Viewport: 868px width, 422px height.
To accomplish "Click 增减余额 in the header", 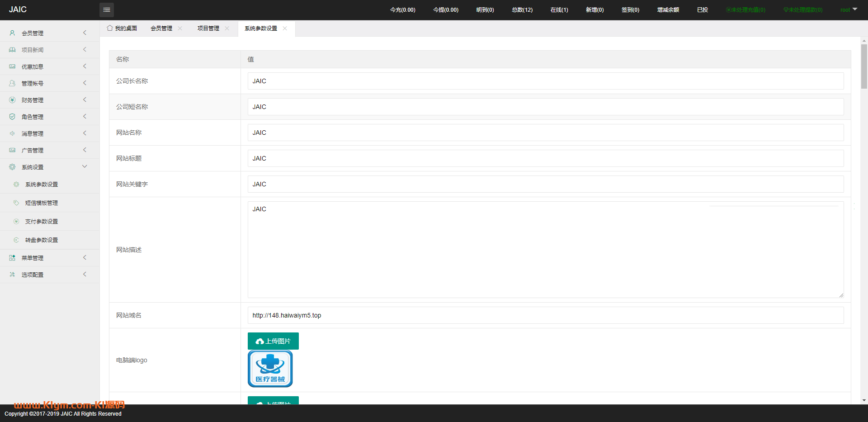I will 668,10.
